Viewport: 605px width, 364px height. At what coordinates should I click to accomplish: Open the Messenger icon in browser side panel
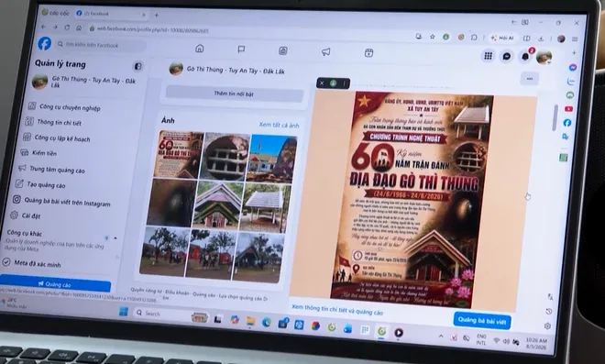[x=573, y=67]
